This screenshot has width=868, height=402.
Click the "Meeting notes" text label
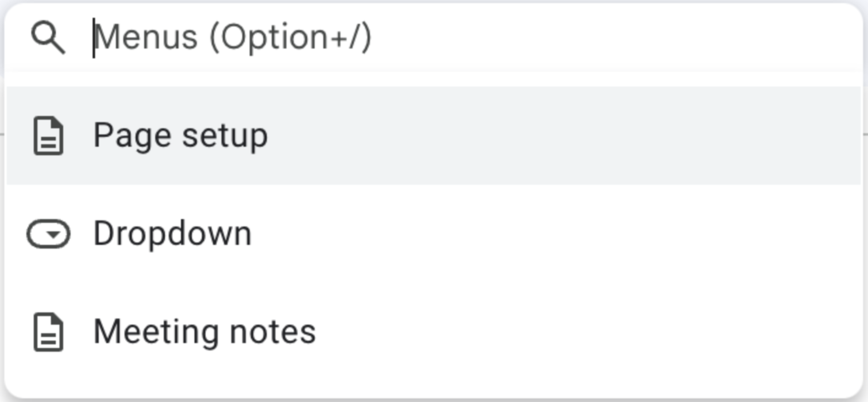205,332
